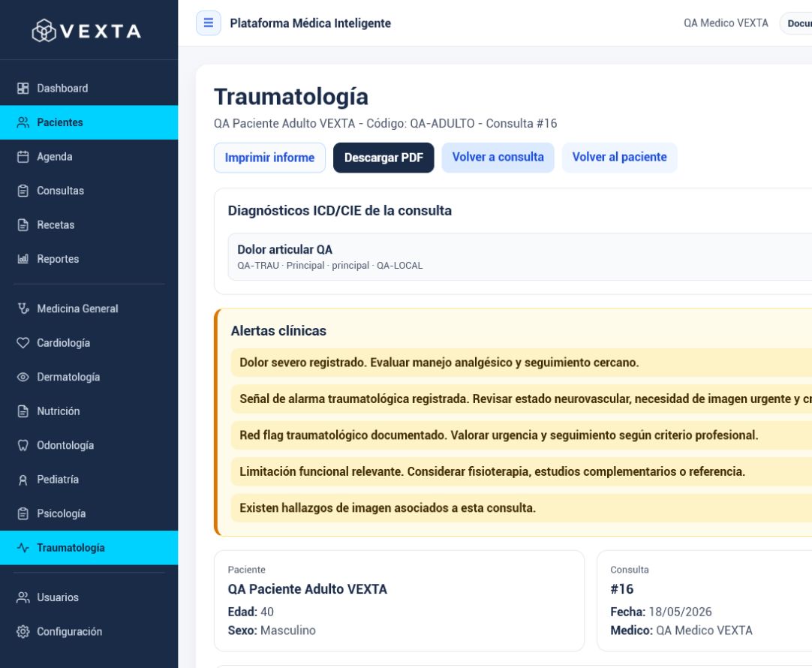Click the Dermatología eye icon
Image resolution: width=812 pixels, height=668 pixels.
click(x=23, y=377)
